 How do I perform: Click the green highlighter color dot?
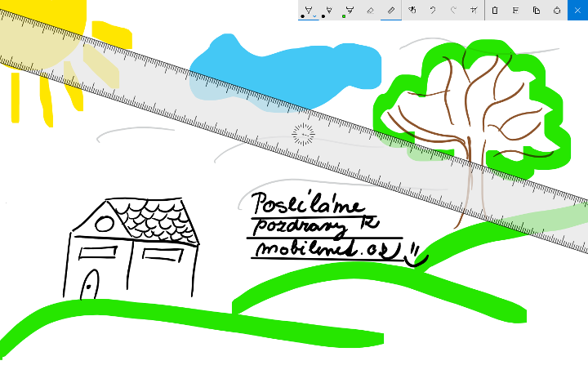pyautogui.click(x=345, y=16)
